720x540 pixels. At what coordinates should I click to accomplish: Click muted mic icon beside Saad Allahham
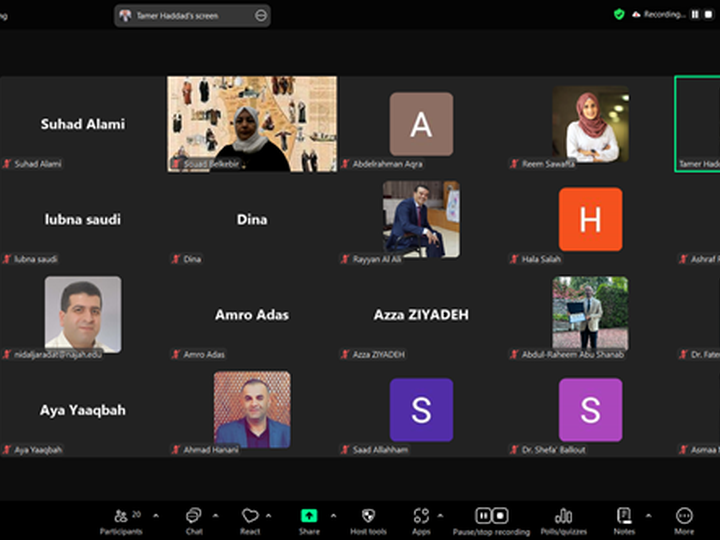tap(345, 450)
